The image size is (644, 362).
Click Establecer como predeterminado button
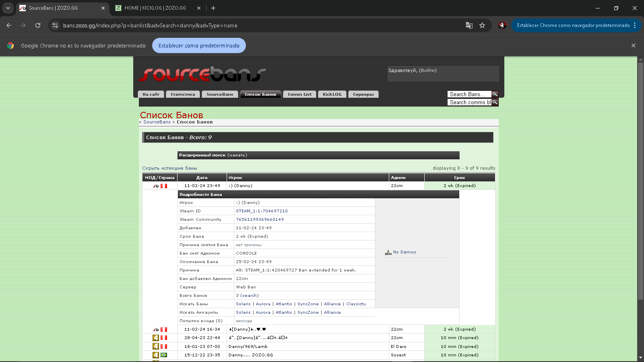coord(199,45)
